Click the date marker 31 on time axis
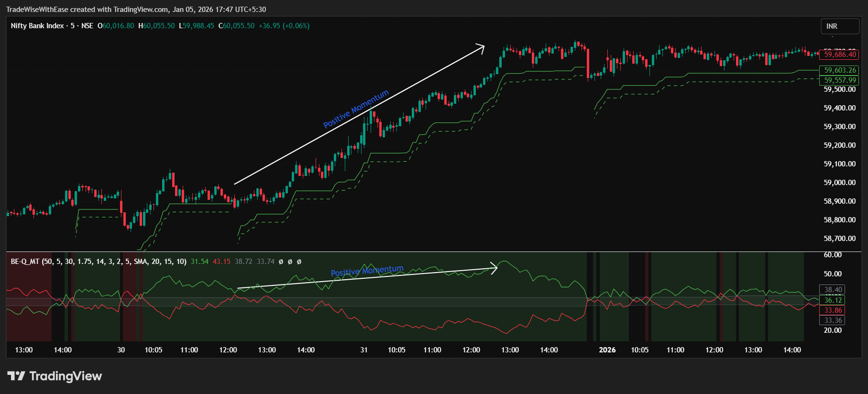 (x=364, y=350)
